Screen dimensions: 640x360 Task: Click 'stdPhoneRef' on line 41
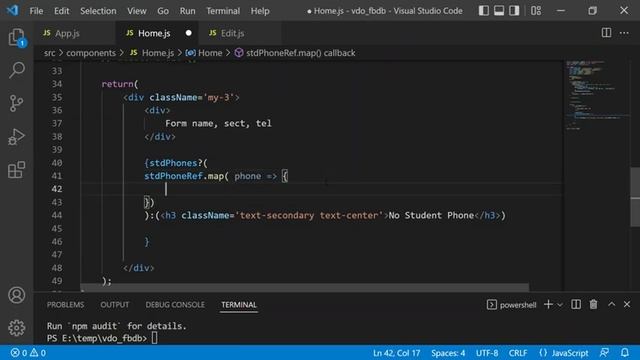[173, 176]
